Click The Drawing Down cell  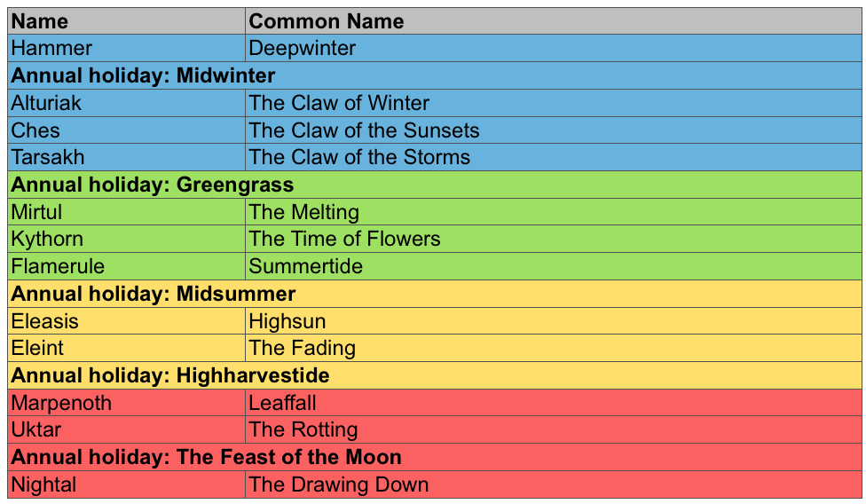(554, 484)
